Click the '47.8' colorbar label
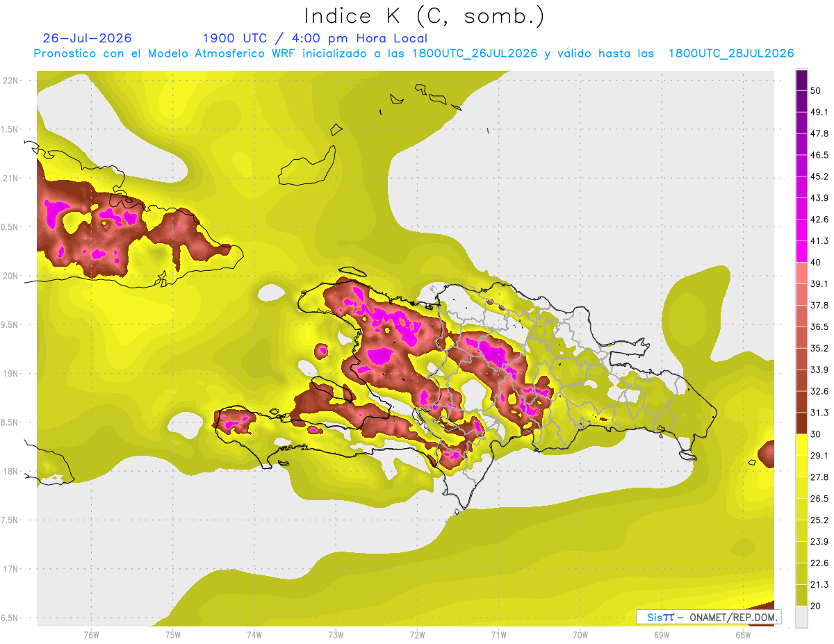834x644 pixels. [819, 133]
